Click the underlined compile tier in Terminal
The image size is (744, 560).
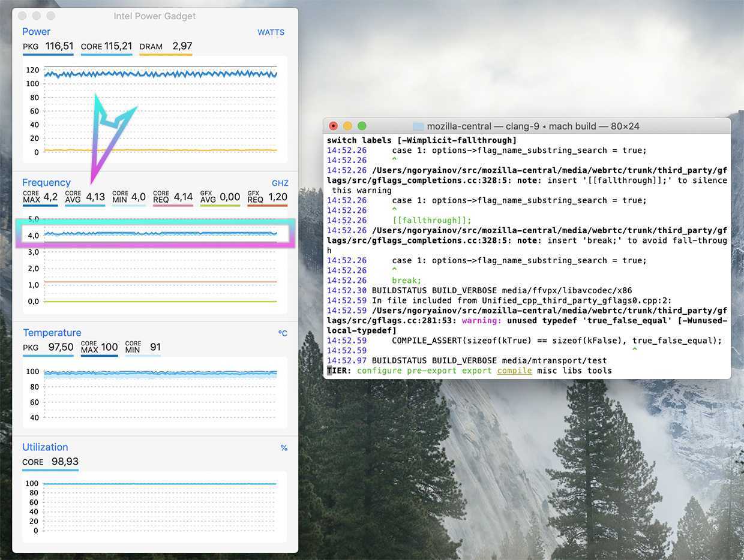tap(514, 371)
